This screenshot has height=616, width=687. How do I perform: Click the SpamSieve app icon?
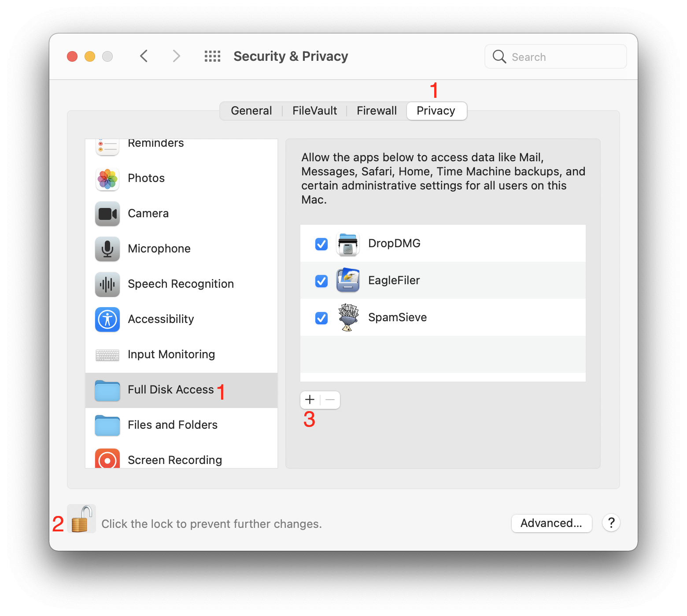(347, 317)
